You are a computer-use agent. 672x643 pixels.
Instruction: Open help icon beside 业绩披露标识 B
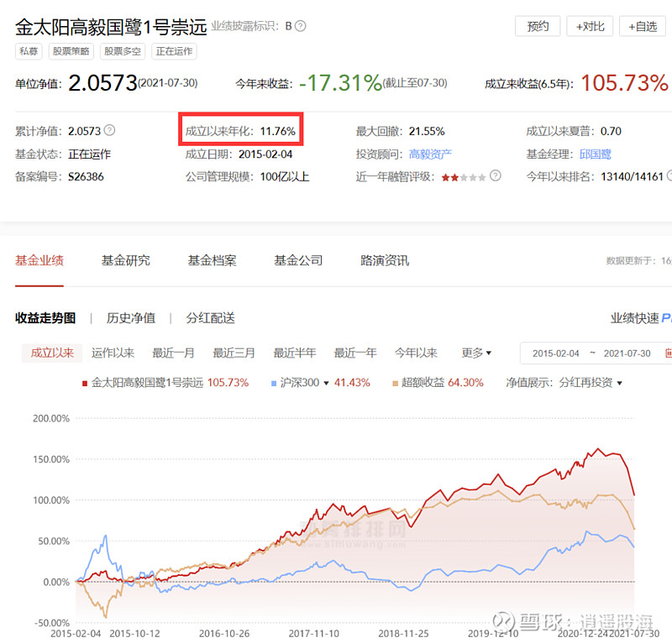pos(301,26)
